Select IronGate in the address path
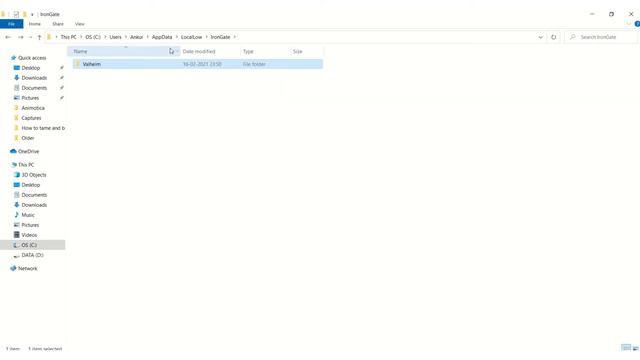This screenshot has width=640, height=360. [x=220, y=37]
